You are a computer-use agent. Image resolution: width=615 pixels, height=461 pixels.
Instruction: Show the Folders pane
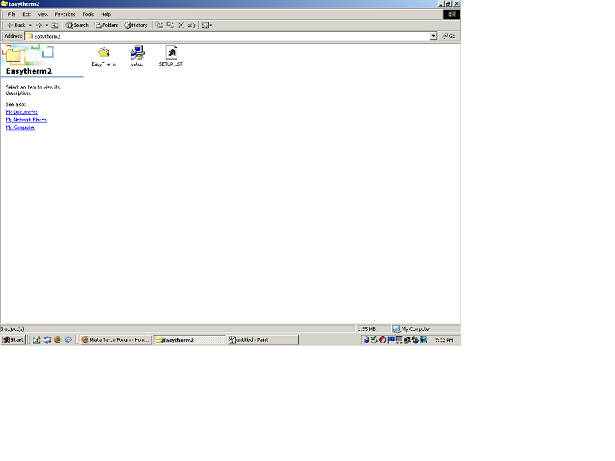(x=107, y=25)
